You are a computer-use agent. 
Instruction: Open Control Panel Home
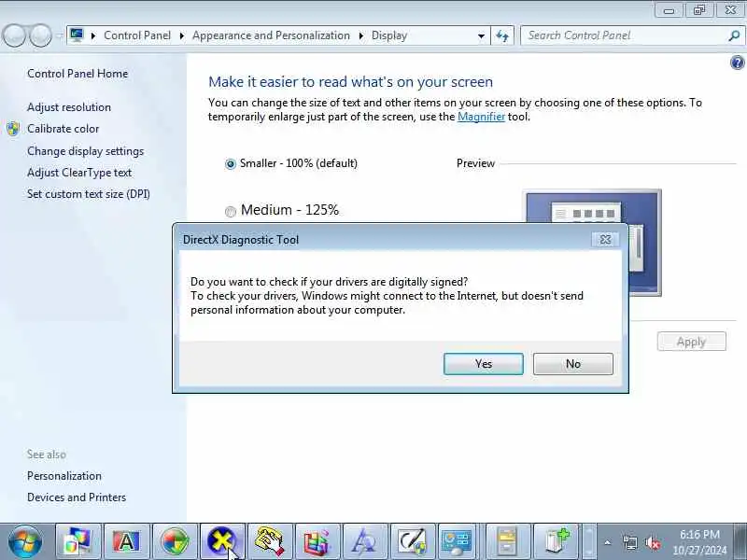point(78,74)
